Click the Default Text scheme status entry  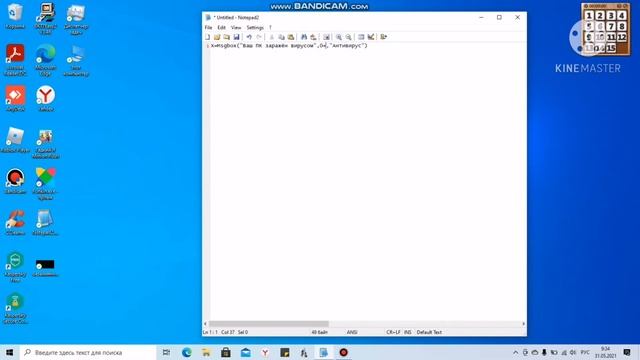point(429,332)
